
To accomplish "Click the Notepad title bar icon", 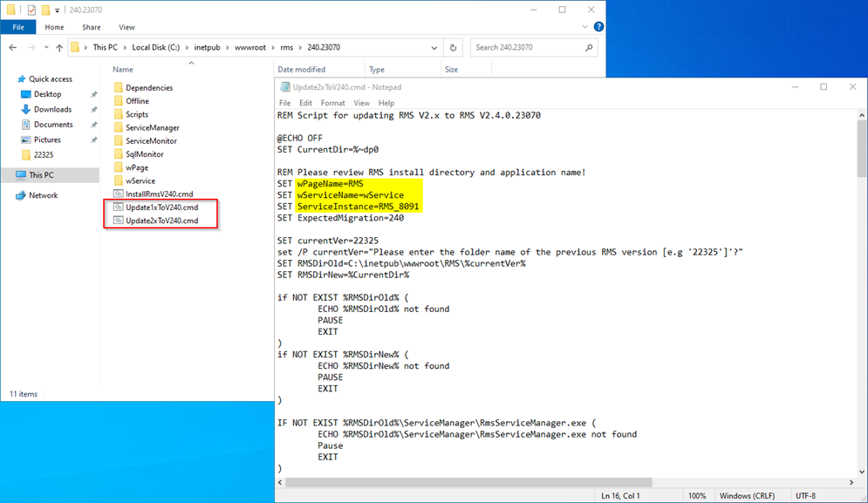I will [x=285, y=87].
